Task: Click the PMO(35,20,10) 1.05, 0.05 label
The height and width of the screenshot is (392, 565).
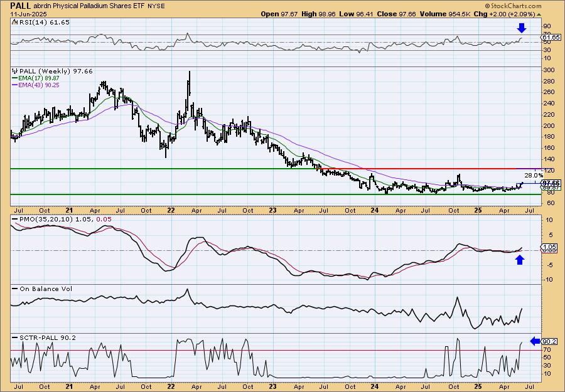Action: pyautogui.click(x=65, y=220)
